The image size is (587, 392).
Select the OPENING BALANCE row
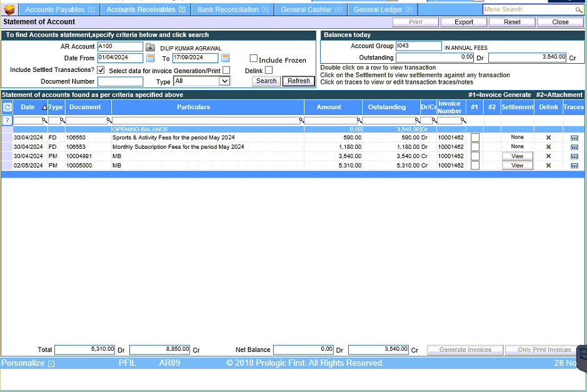(293, 129)
